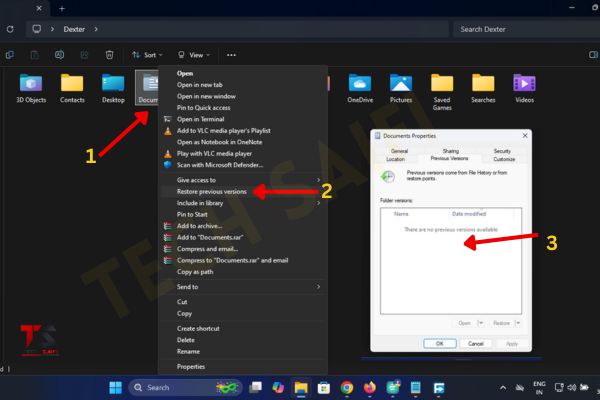Select Add to VLC media player's Playlist
This screenshot has height=400, width=600.
tap(223, 131)
